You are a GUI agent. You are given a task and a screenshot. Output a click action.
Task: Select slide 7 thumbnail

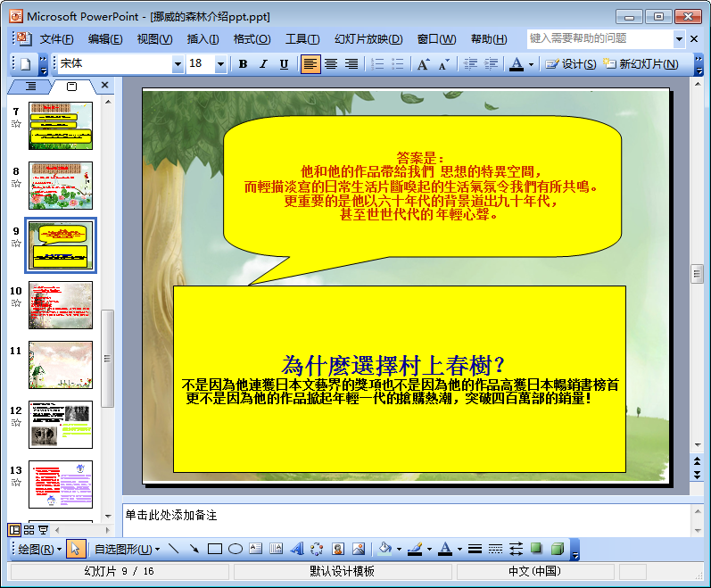(x=61, y=126)
